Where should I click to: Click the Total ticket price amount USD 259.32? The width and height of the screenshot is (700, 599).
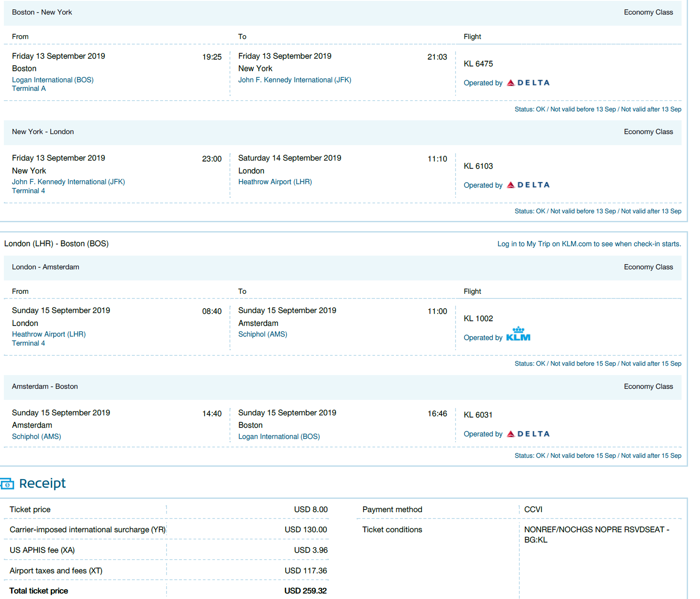305,591
